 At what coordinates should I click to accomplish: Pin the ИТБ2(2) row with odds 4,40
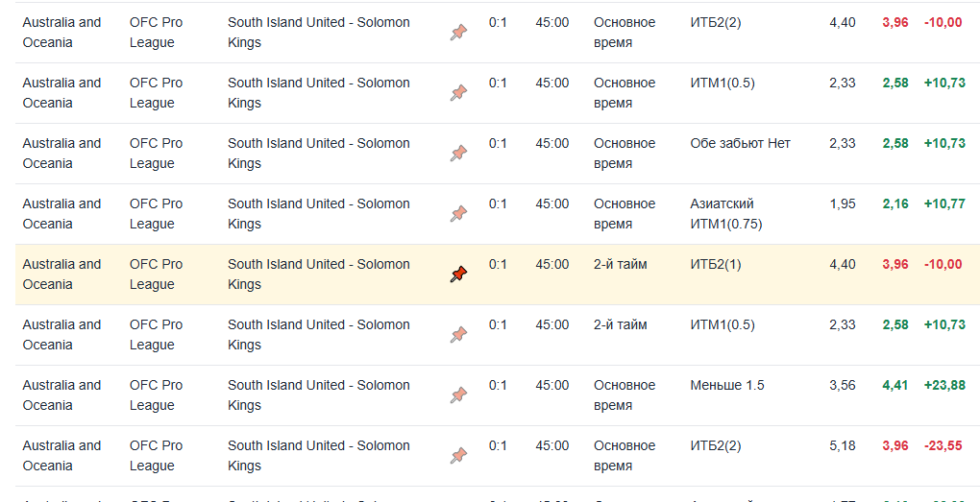click(458, 33)
